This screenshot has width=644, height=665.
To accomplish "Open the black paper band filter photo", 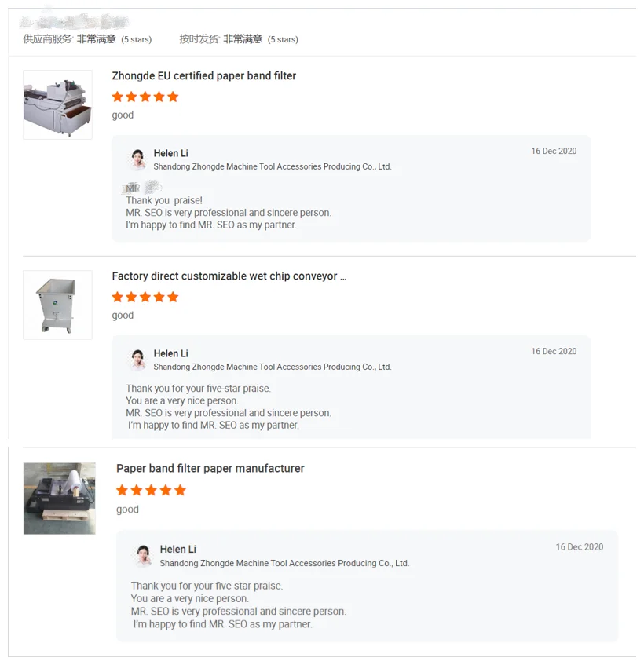I will point(60,499).
